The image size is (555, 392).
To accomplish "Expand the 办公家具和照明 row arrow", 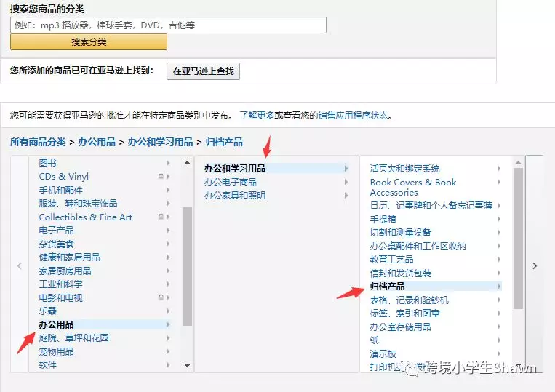I will tap(346, 196).
